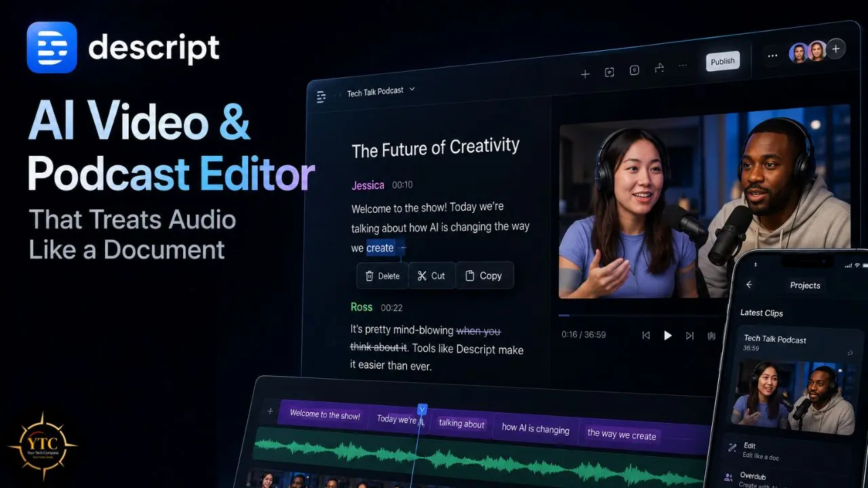The height and width of the screenshot is (488, 868).
Task: Click the audio levels icon right of the skip button
Action: 711,335
